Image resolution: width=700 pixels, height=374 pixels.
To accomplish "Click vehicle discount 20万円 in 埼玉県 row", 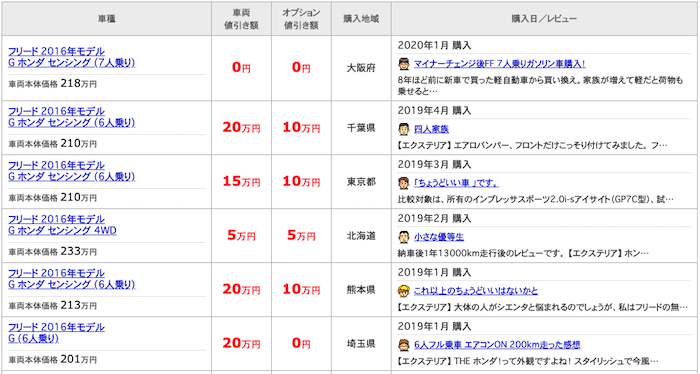I will click(242, 344).
